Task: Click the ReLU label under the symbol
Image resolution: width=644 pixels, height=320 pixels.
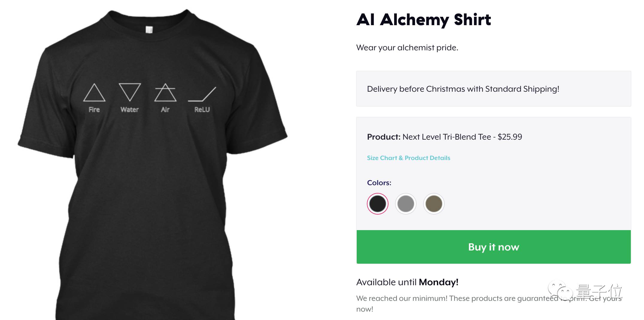Action: point(202,110)
